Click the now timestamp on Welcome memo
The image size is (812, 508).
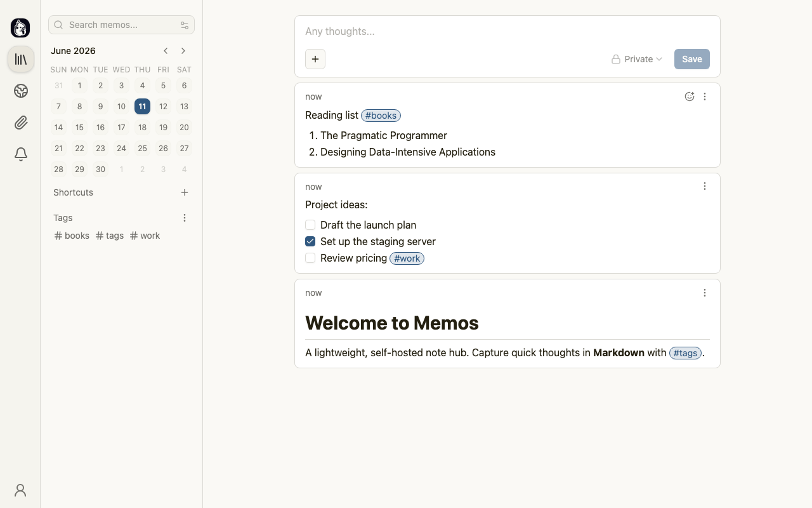tap(313, 293)
